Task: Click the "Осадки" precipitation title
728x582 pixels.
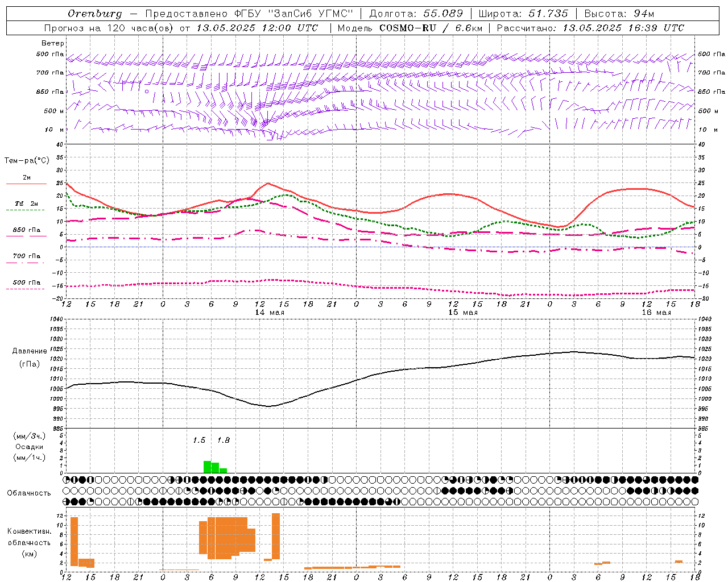Action: pos(30,447)
